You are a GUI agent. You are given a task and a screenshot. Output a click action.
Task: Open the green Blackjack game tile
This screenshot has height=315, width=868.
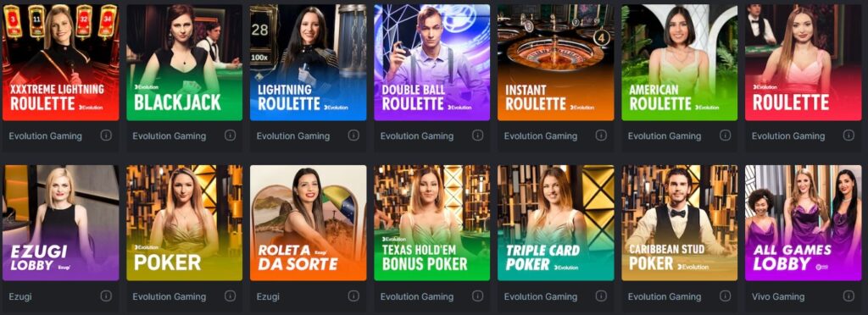184,63
